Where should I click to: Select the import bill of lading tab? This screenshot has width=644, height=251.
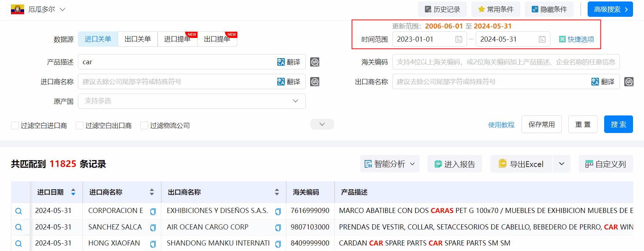(177, 39)
